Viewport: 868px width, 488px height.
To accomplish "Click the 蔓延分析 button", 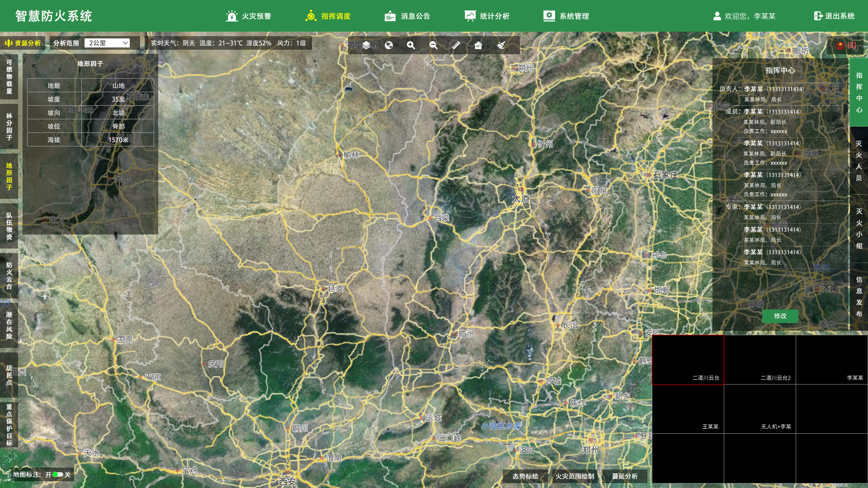I will pyautogui.click(x=624, y=476).
